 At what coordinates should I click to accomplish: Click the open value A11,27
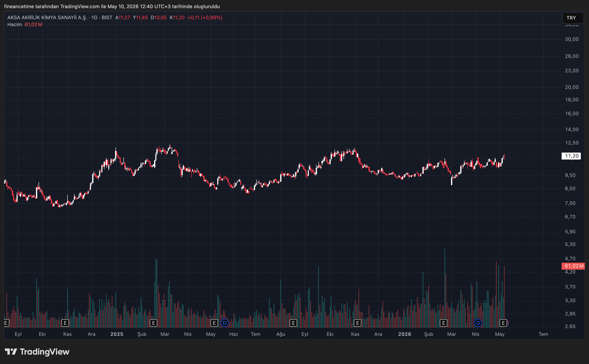tap(123, 18)
